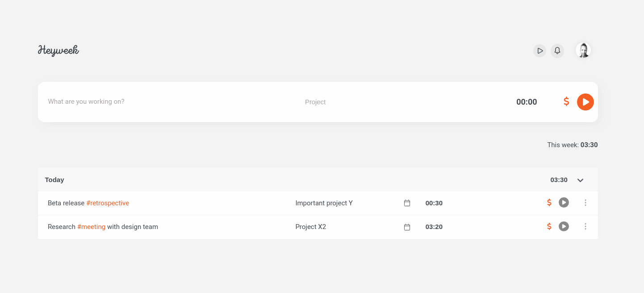Click the #meeting tag
This screenshot has height=293, width=644.
pyautogui.click(x=91, y=227)
